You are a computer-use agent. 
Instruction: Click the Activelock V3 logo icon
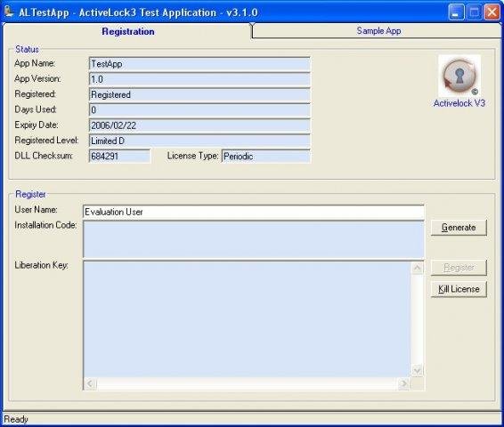pos(459,76)
